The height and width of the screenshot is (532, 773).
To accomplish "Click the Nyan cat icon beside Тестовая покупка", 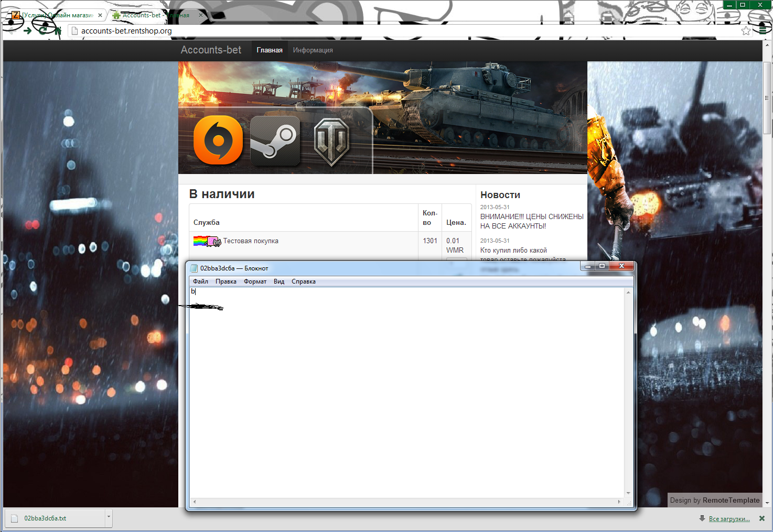I will 207,241.
